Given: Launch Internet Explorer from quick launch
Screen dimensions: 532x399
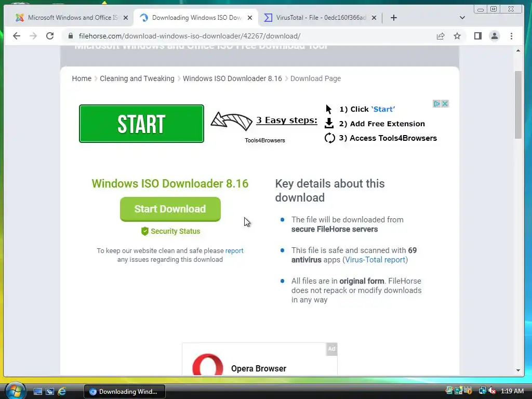Looking at the screenshot, I should [62, 392].
